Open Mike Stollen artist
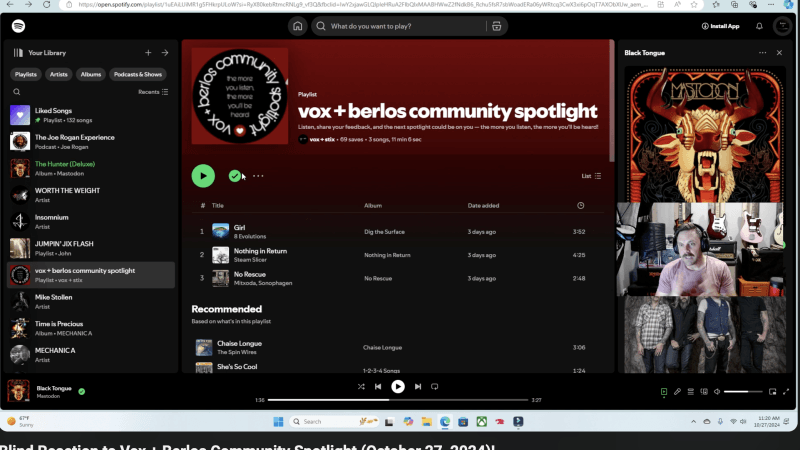 coord(91,302)
